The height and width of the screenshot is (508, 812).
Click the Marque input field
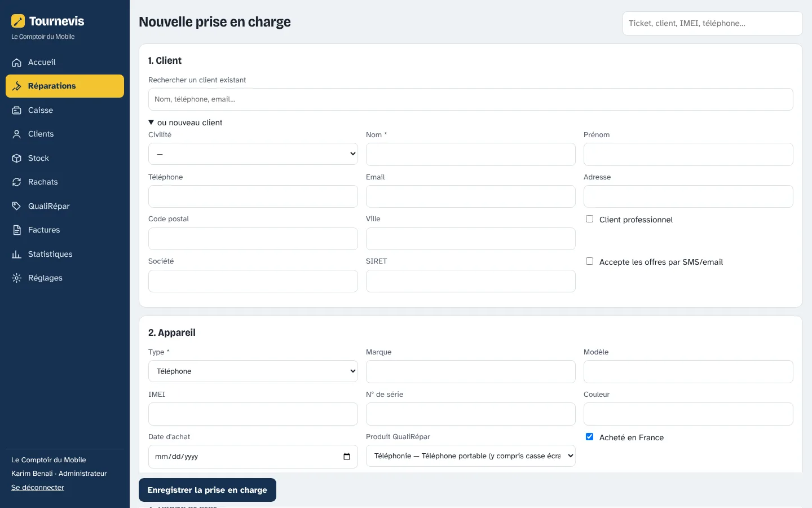pos(471,372)
